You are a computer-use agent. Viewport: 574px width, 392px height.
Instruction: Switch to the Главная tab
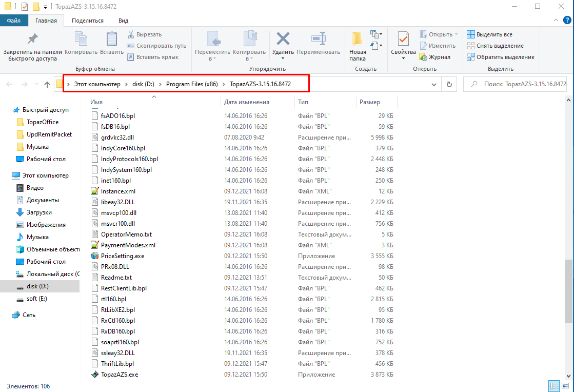pos(46,21)
